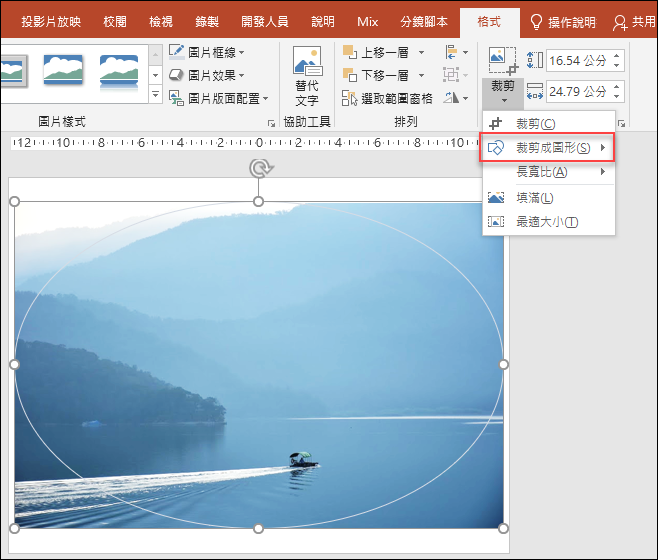Open the 選取範圍窗格 pane

(387, 98)
